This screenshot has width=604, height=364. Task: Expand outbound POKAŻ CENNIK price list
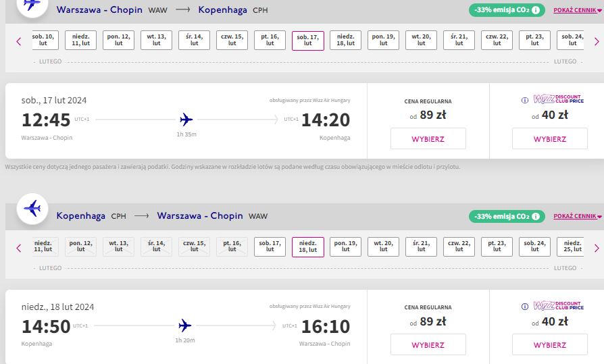point(578,10)
